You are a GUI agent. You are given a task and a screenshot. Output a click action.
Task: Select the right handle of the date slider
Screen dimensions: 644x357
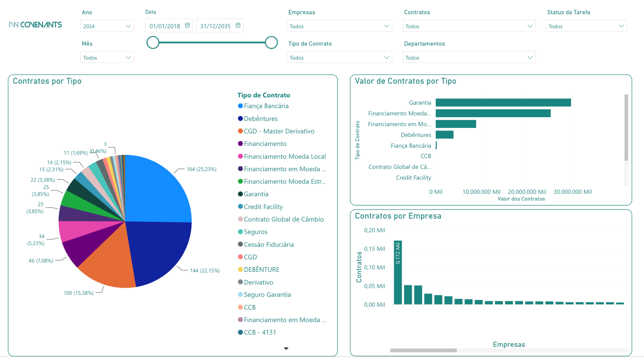(271, 42)
